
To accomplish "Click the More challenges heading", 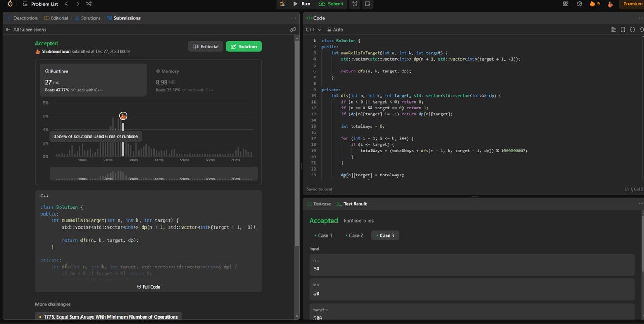I will click(53, 304).
